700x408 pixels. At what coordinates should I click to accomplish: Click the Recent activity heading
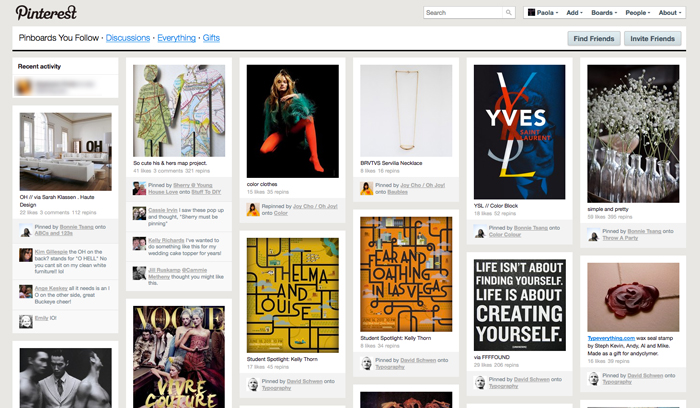pos(39,67)
